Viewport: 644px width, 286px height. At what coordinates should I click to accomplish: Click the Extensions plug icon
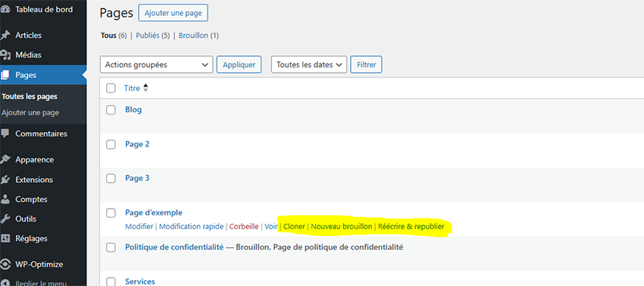pyautogui.click(x=5, y=180)
